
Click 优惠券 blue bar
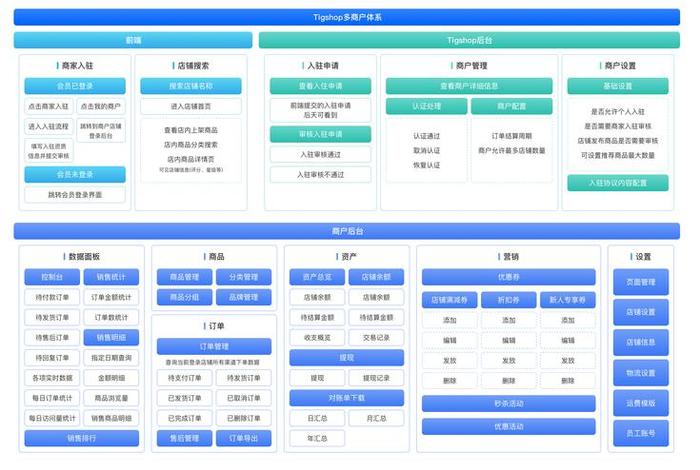(x=508, y=277)
